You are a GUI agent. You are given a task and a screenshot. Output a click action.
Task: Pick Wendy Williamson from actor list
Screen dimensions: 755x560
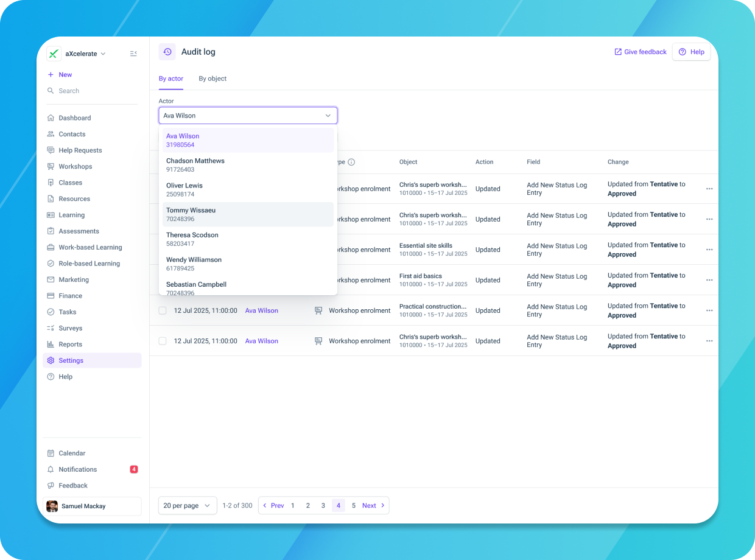[248, 264]
